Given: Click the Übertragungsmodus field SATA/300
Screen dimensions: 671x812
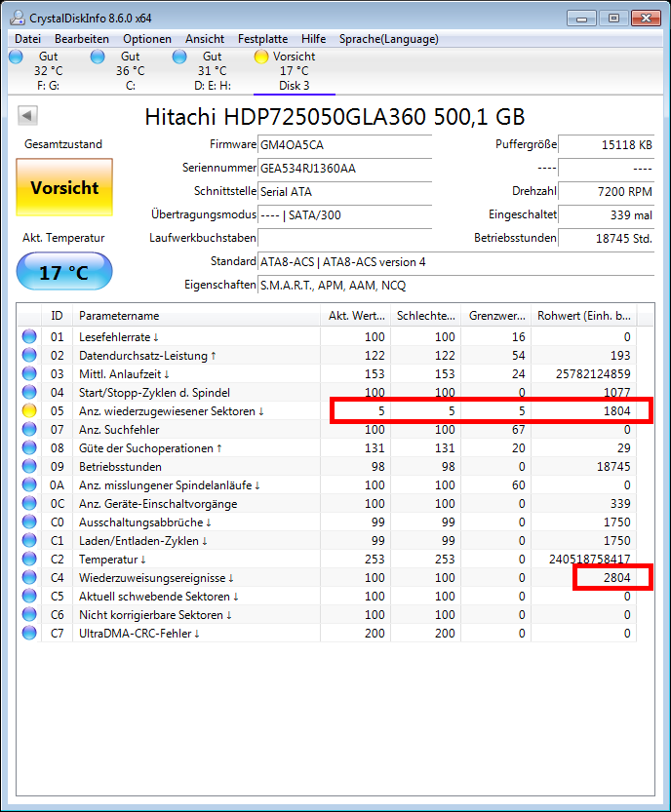Looking at the screenshot, I should [344, 214].
